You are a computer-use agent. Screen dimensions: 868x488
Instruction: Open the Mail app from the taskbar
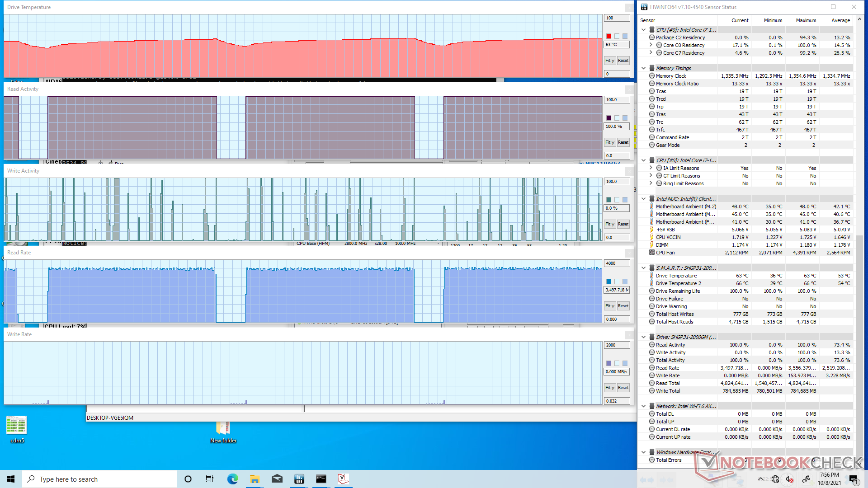[x=277, y=479]
